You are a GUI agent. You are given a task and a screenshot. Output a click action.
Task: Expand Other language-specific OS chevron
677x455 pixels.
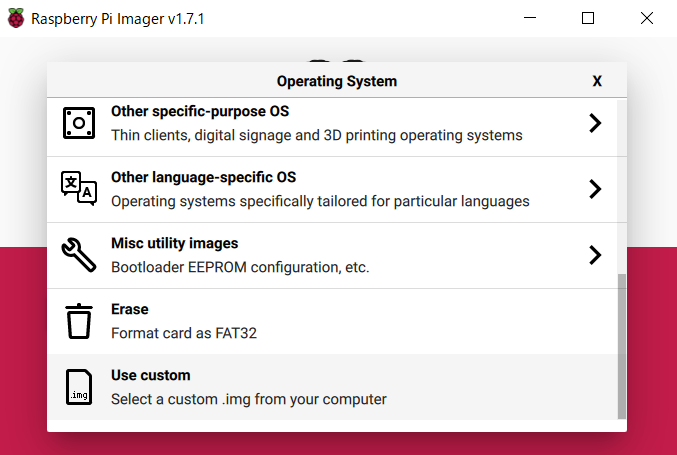tap(595, 189)
